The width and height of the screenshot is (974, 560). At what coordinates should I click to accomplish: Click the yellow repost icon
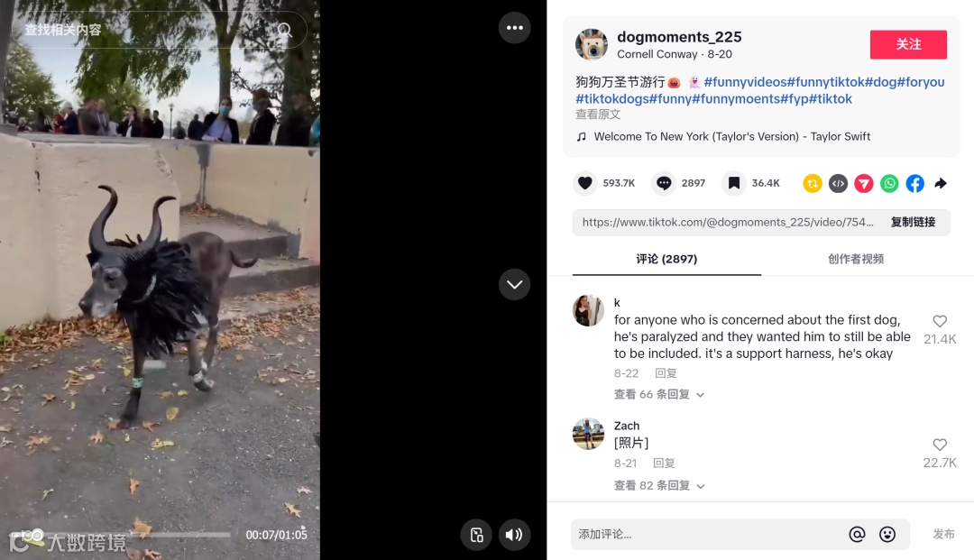pyautogui.click(x=813, y=183)
